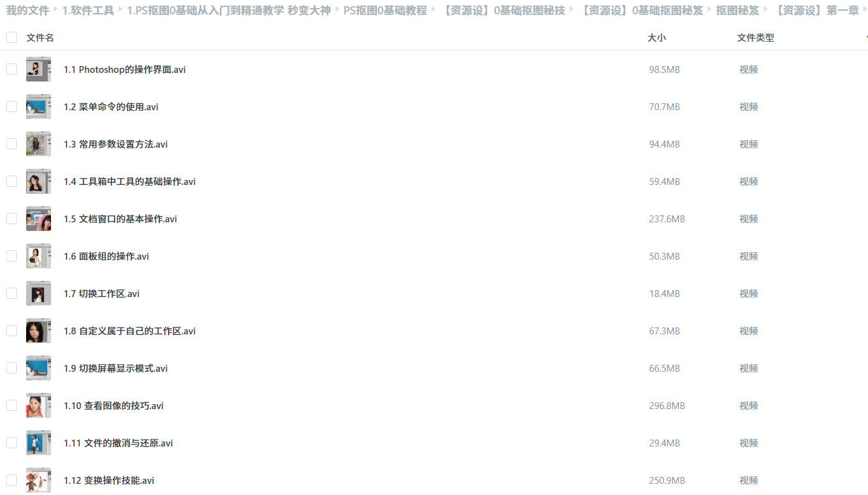Click file icon of 1.5 文档窗口的基本操作.avi
868x495 pixels.
click(39, 219)
